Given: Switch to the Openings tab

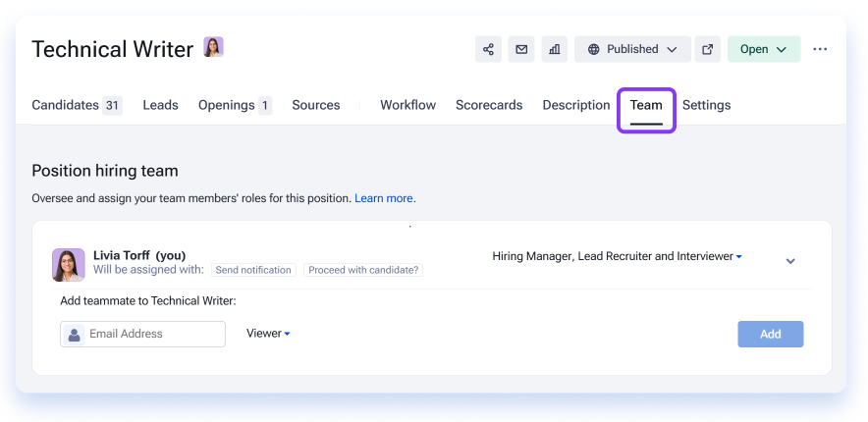Looking at the screenshot, I should point(235,105).
